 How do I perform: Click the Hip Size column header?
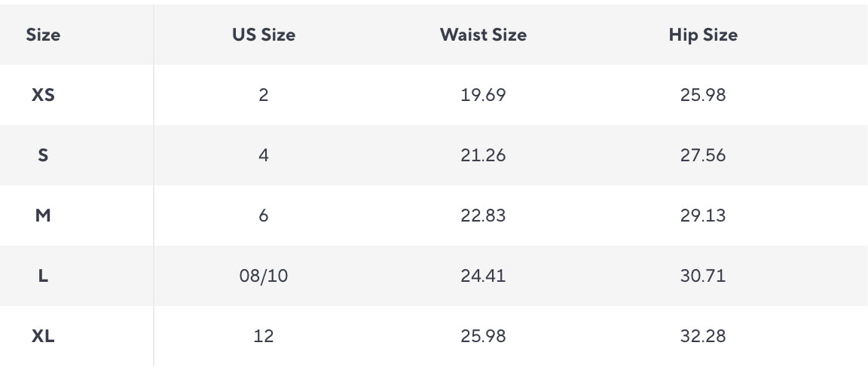pyautogui.click(x=702, y=35)
